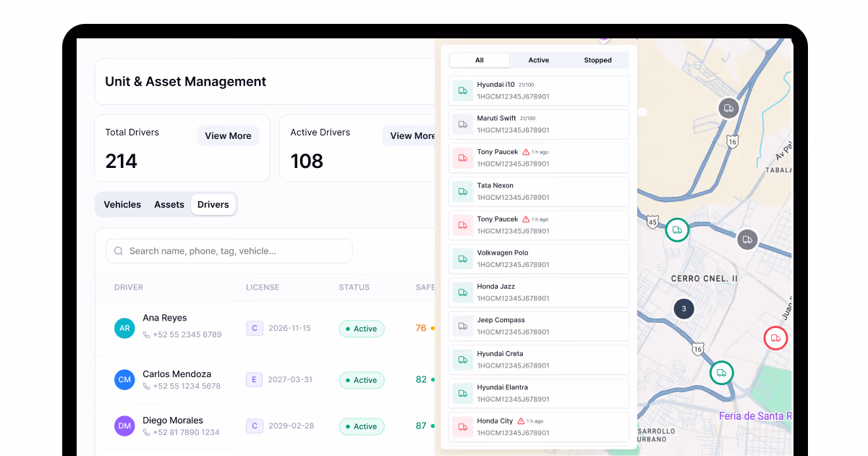Image resolution: width=868 pixels, height=456 pixels.
Task: Select green truck marker near Feria de Santa
Action: 721,373
